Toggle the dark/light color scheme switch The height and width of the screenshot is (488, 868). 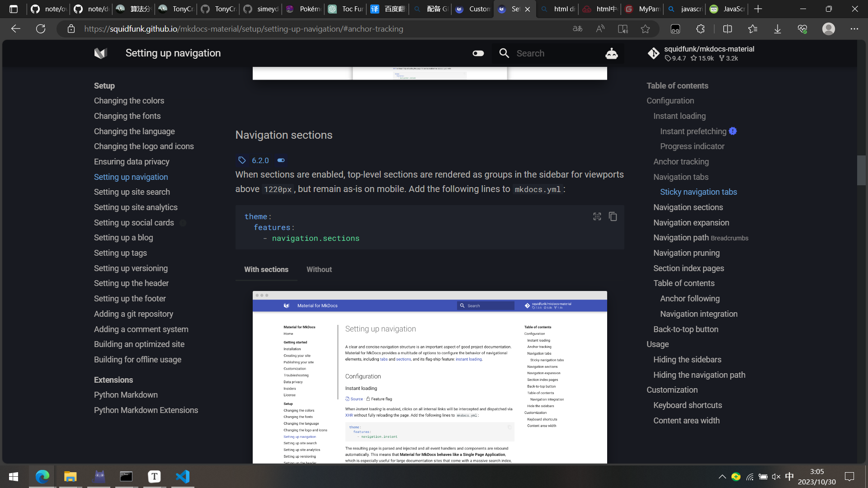click(478, 53)
